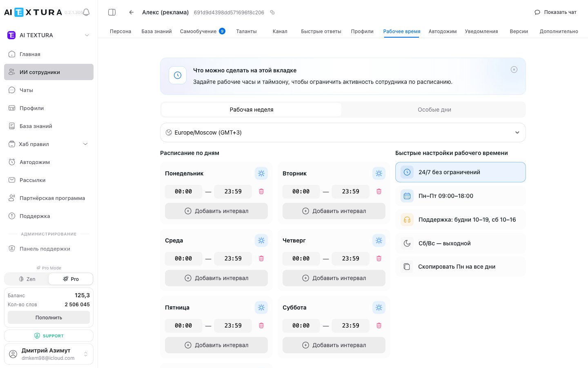The image size is (588, 368).
Task: Open the Версии tab
Action: (x=519, y=31)
